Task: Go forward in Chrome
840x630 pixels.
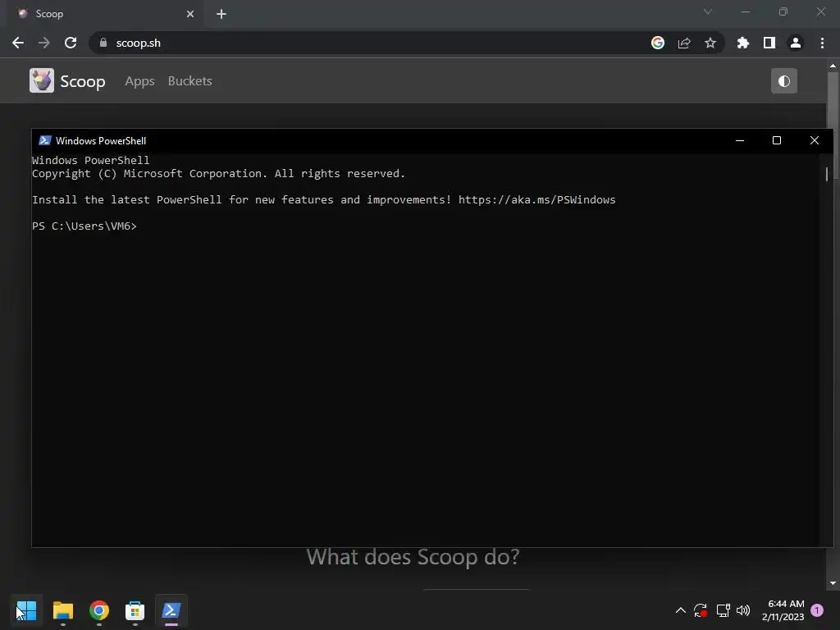Action: [44, 43]
